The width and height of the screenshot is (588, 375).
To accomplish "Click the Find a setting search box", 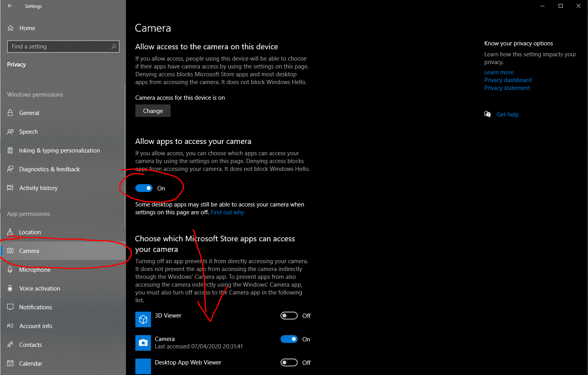I will 63,47.
